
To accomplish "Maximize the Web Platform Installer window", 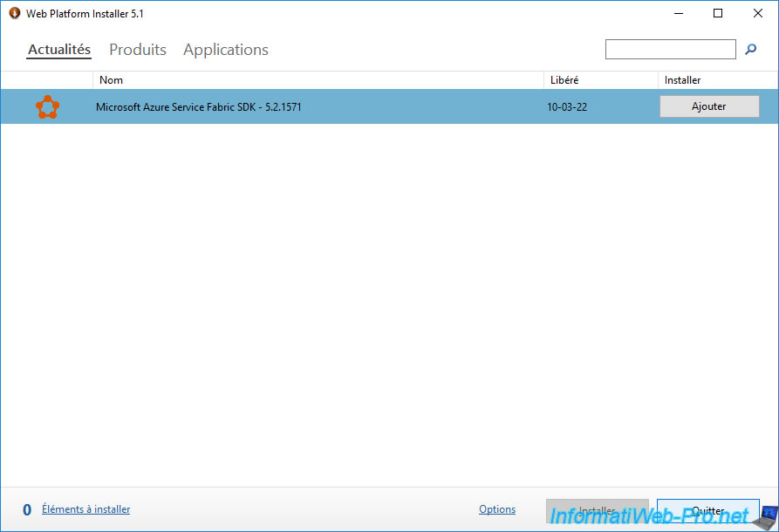I will point(718,13).
